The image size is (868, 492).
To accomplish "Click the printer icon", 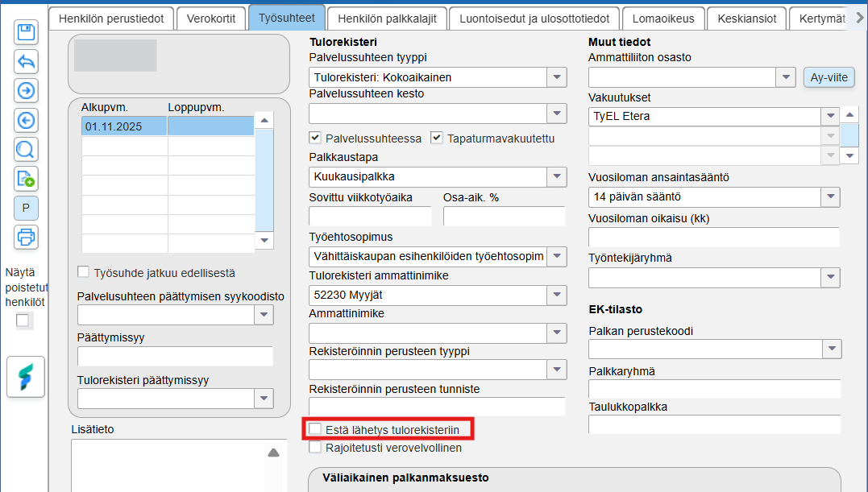I will pyautogui.click(x=26, y=238).
